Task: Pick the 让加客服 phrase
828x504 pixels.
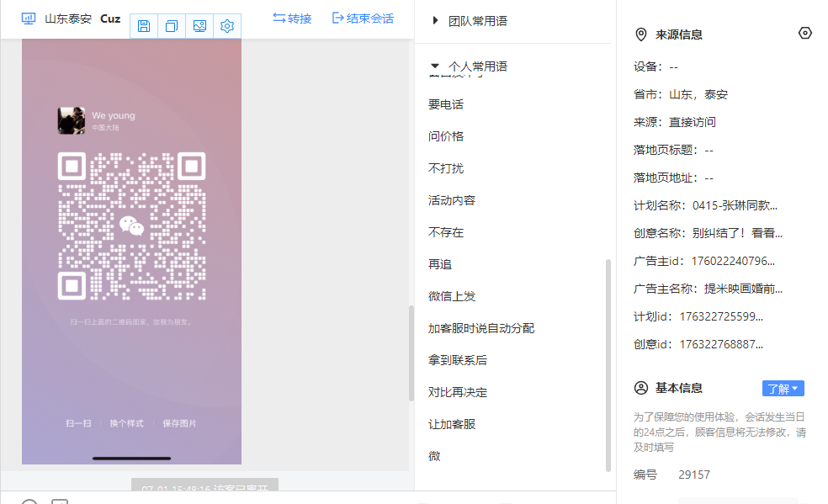Action: pyautogui.click(x=452, y=424)
